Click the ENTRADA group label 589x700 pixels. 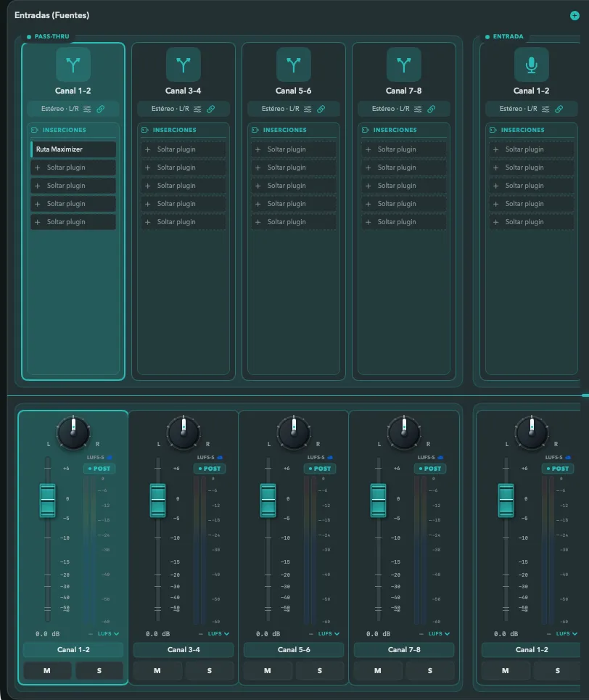508,36
